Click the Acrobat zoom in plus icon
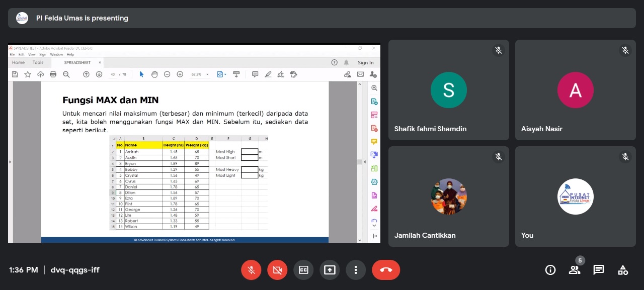Viewport: 644px width, 290px height. (180, 74)
